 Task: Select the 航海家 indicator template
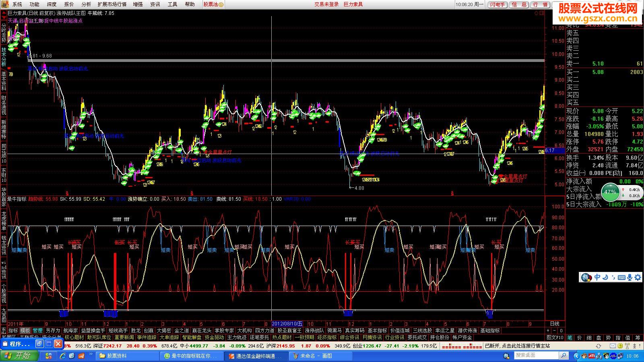[x=70, y=331]
